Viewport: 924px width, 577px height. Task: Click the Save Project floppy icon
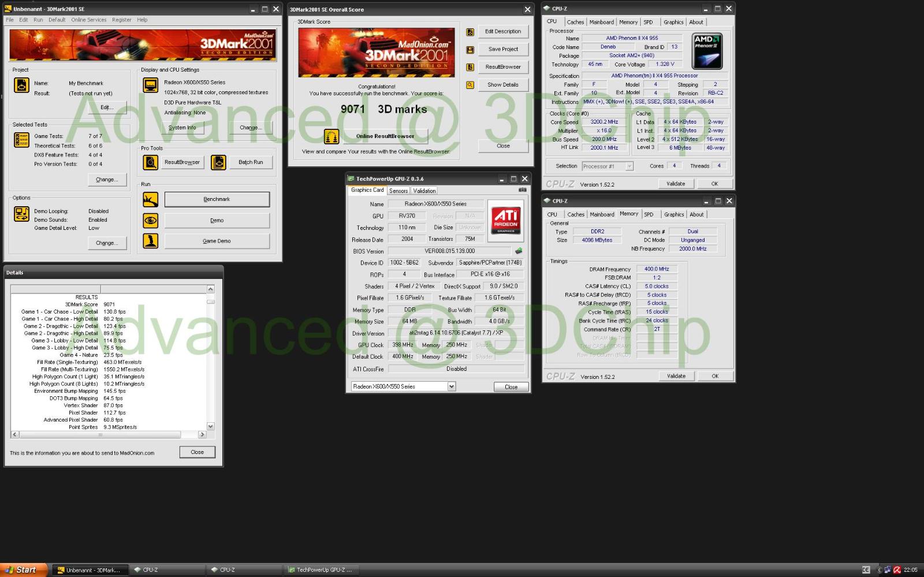pyautogui.click(x=470, y=50)
